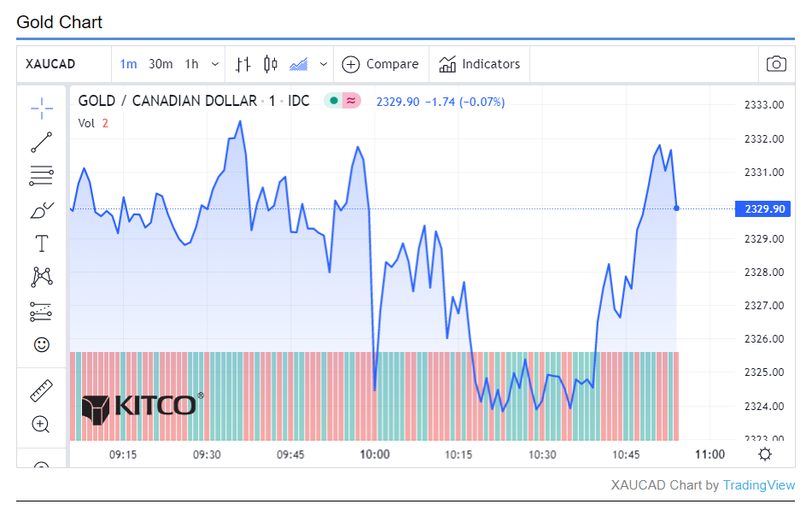Open the TradingView link

[x=758, y=485]
